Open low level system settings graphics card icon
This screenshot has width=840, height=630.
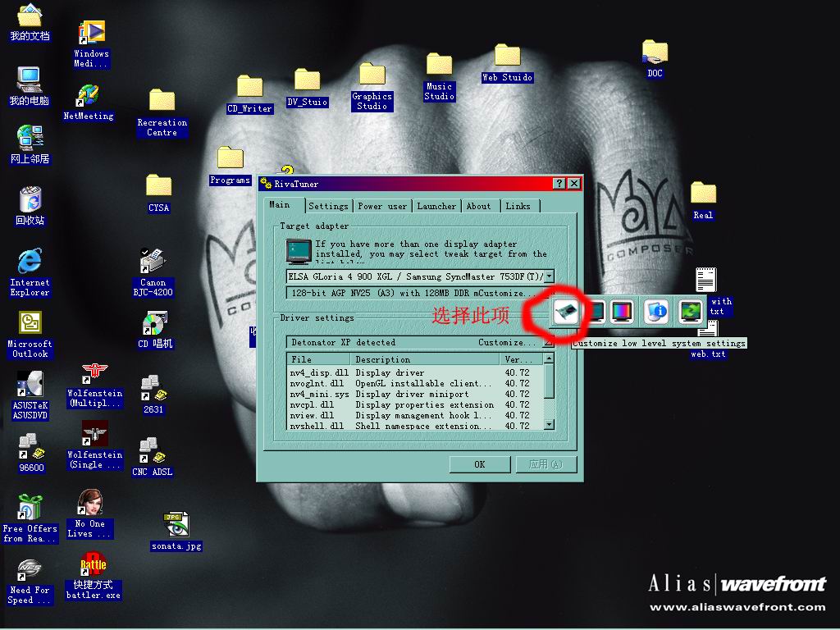(566, 312)
